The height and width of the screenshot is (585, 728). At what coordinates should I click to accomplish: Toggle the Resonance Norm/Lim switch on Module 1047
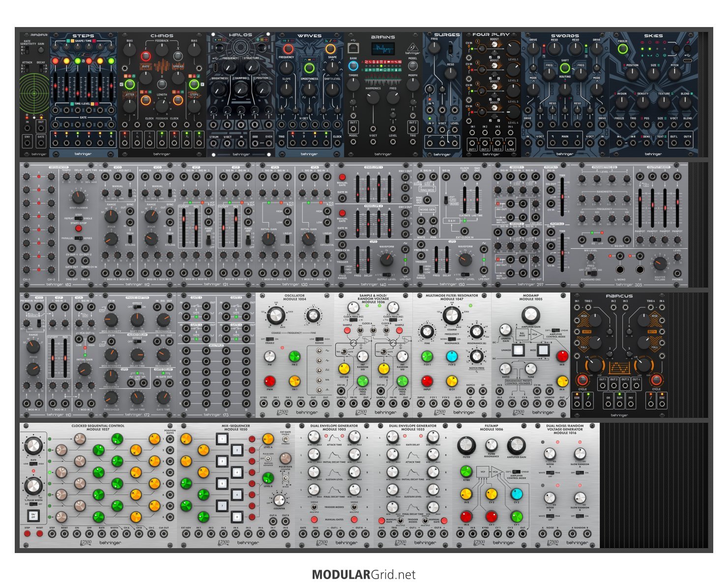(451, 339)
